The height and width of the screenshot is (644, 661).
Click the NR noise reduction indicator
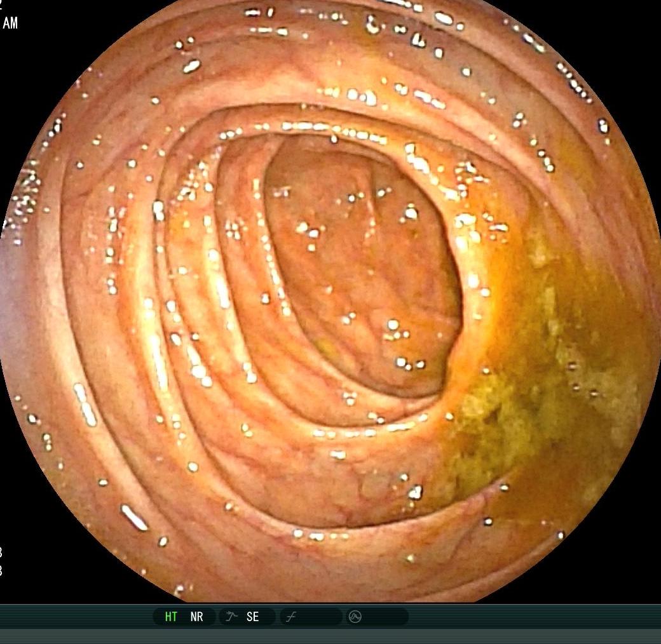coord(196,617)
